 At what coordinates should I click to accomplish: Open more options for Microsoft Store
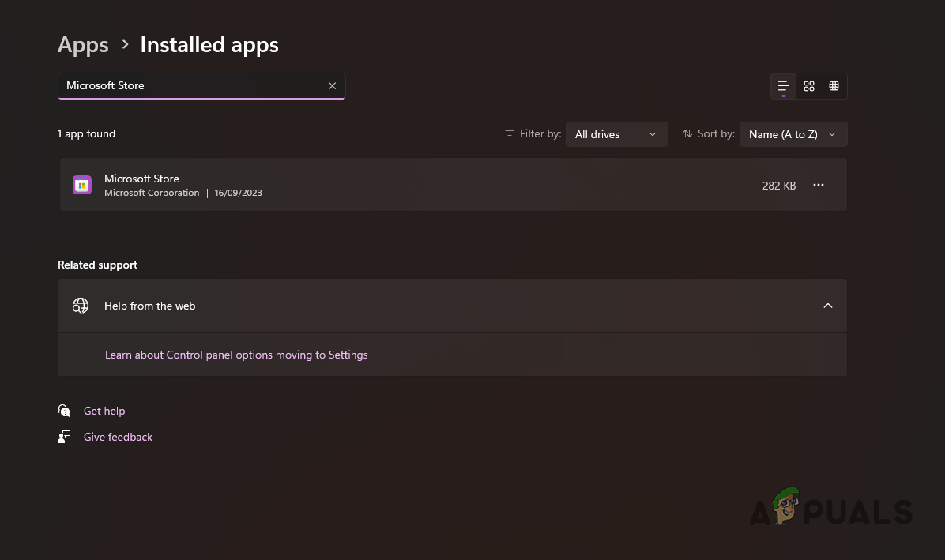tap(818, 185)
